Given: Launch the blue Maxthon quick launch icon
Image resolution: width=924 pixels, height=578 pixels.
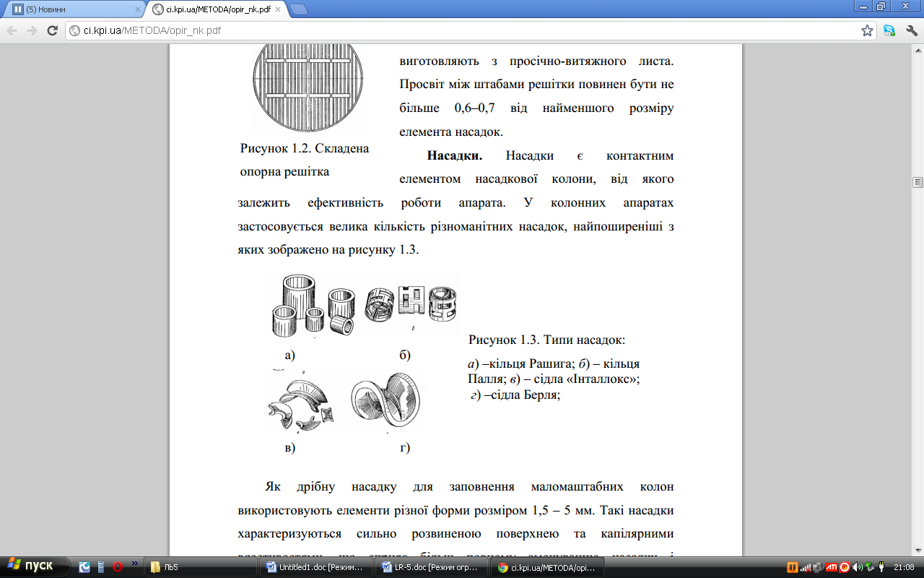Looking at the screenshot, I should 84,566.
